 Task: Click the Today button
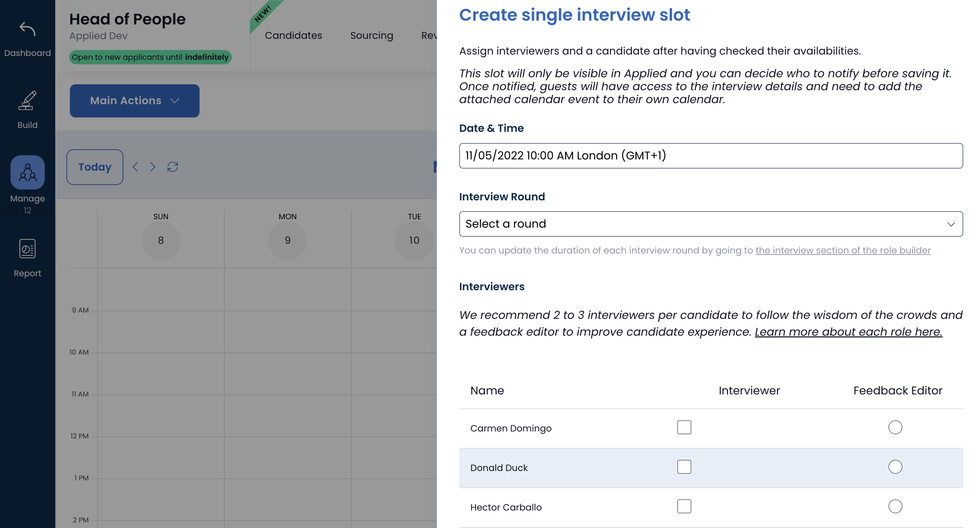pyautogui.click(x=95, y=167)
